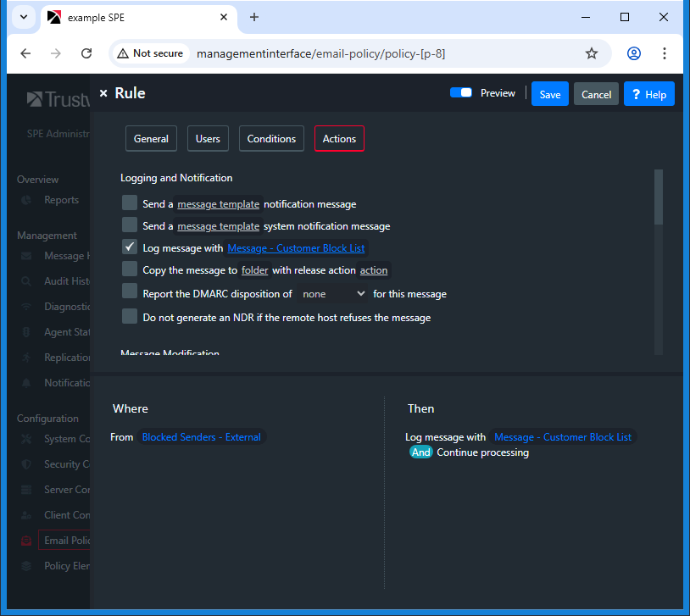The image size is (690, 616).
Task: Uncheck the Log message with checkbox
Action: point(130,247)
